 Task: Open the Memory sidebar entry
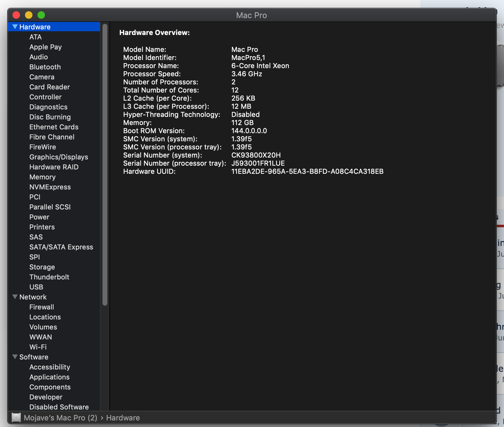(42, 177)
